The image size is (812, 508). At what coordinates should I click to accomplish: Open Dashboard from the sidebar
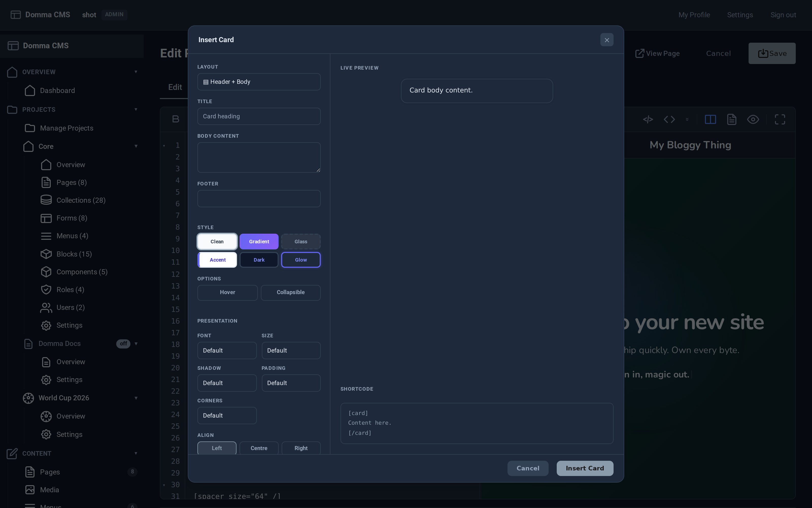point(57,90)
